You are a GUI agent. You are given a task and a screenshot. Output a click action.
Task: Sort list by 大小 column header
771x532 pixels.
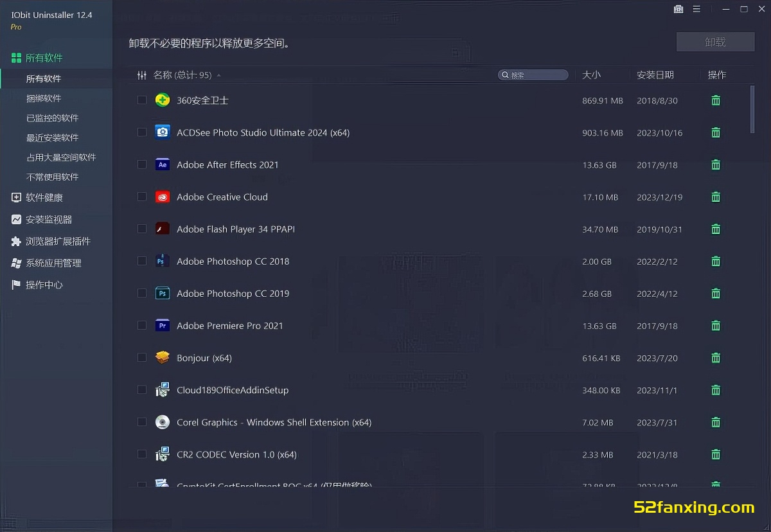[591, 75]
